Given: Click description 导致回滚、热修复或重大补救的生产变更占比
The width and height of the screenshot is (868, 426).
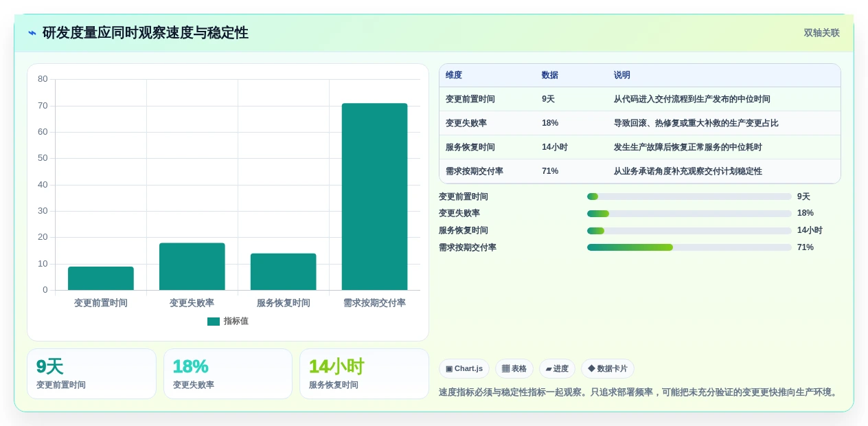Looking at the screenshot, I should tap(696, 123).
